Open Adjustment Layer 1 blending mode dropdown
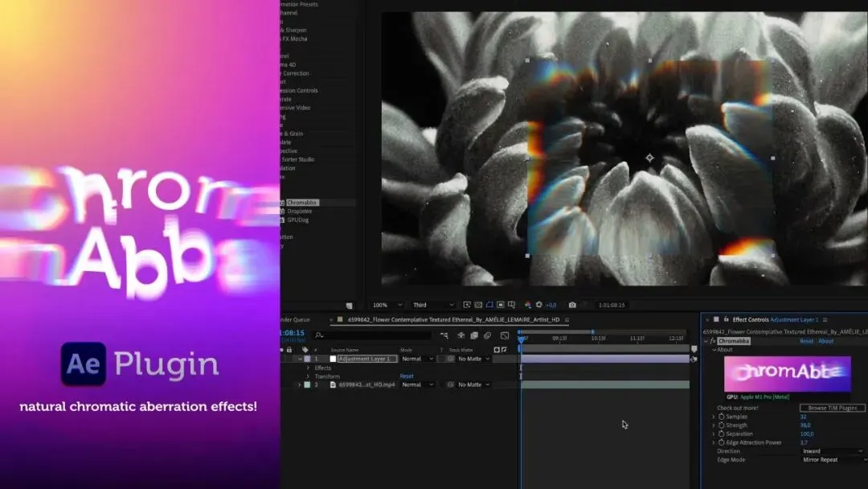The image size is (868, 489). (417, 359)
